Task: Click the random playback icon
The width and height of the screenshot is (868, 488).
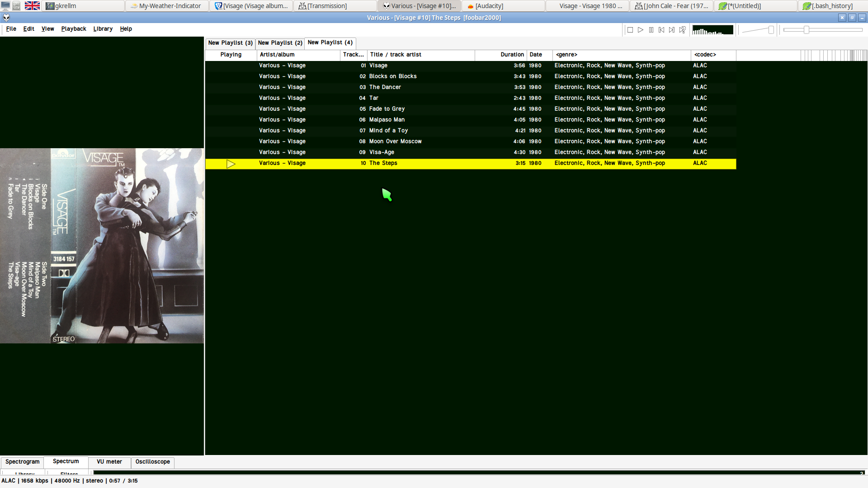Action: [x=682, y=30]
